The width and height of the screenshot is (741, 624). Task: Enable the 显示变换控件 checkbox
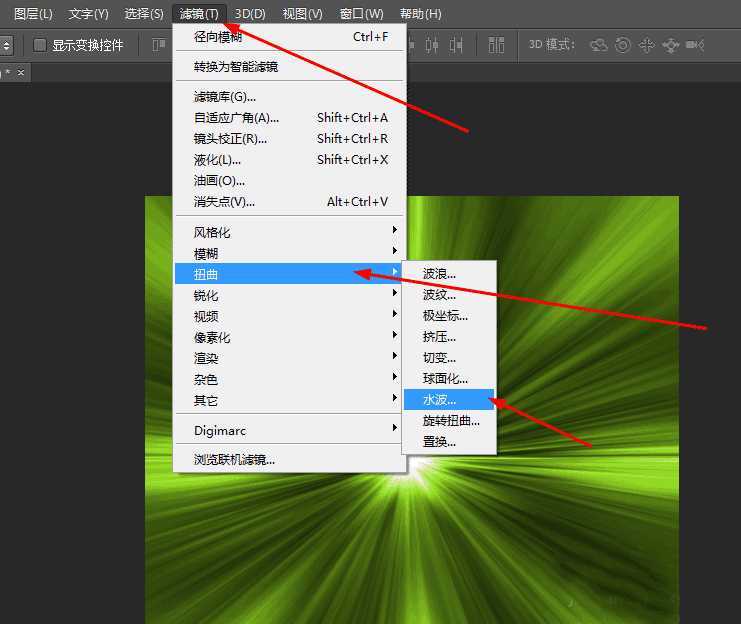coord(40,45)
